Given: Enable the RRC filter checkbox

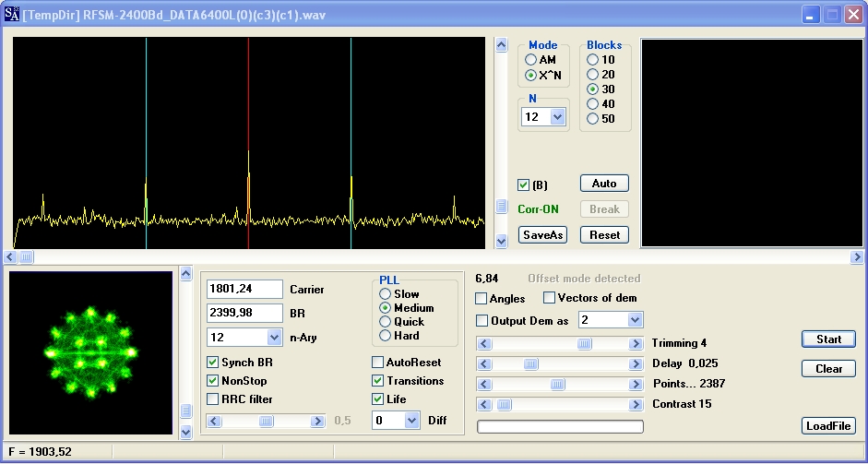Looking at the screenshot, I should click(x=213, y=399).
